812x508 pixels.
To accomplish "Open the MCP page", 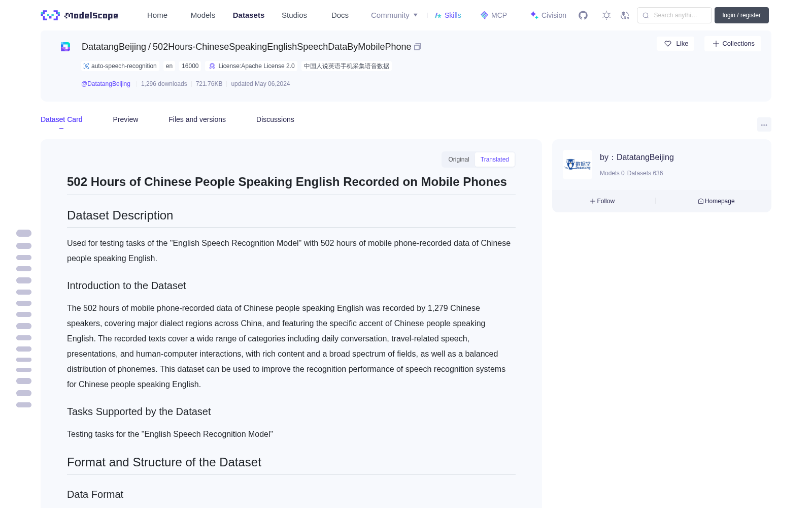I will point(494,15).
